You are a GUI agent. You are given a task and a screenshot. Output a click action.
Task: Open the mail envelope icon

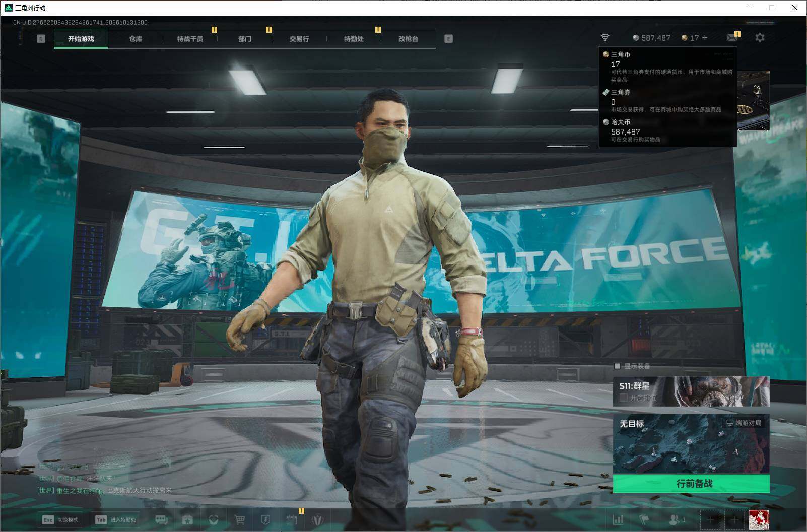732,38
